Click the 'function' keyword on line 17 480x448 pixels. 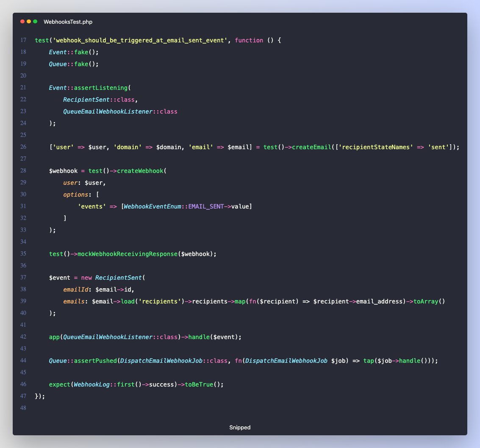[x=249, y=40]
